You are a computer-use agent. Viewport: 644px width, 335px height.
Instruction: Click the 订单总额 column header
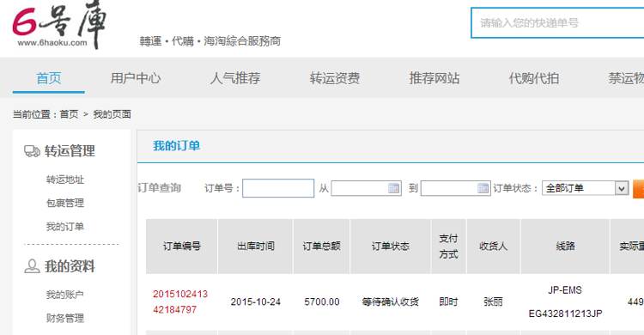322,247
